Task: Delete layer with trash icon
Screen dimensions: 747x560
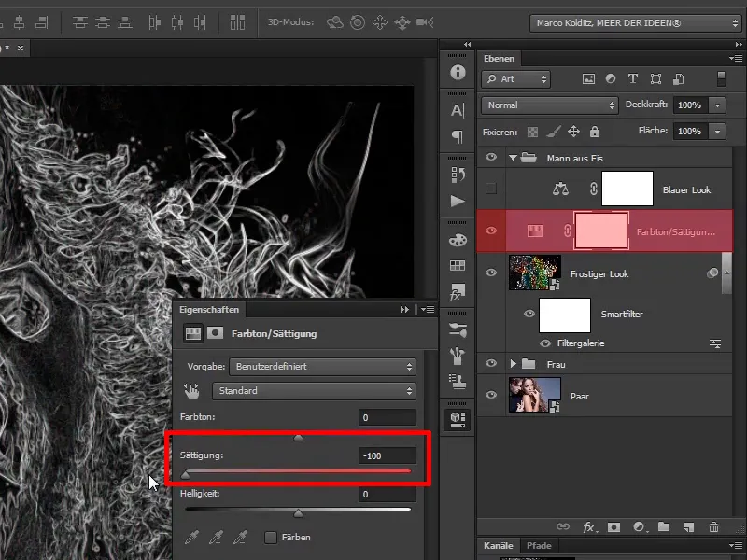Action: coord(713,526)
